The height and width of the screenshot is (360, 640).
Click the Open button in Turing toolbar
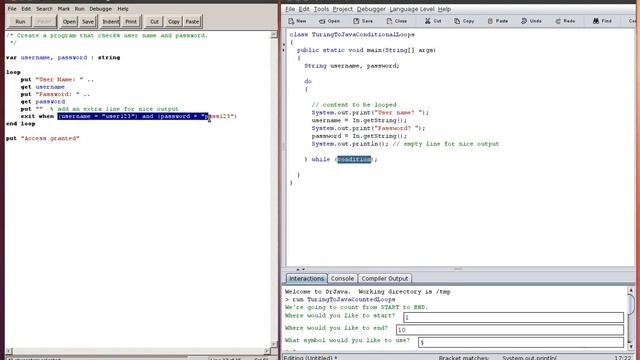[69, 22]
